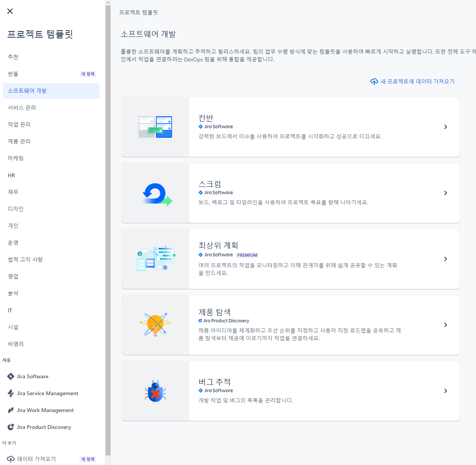476x465 pixels.
Task: Click the 버그 추적 template title
Action: pos(215,382)
